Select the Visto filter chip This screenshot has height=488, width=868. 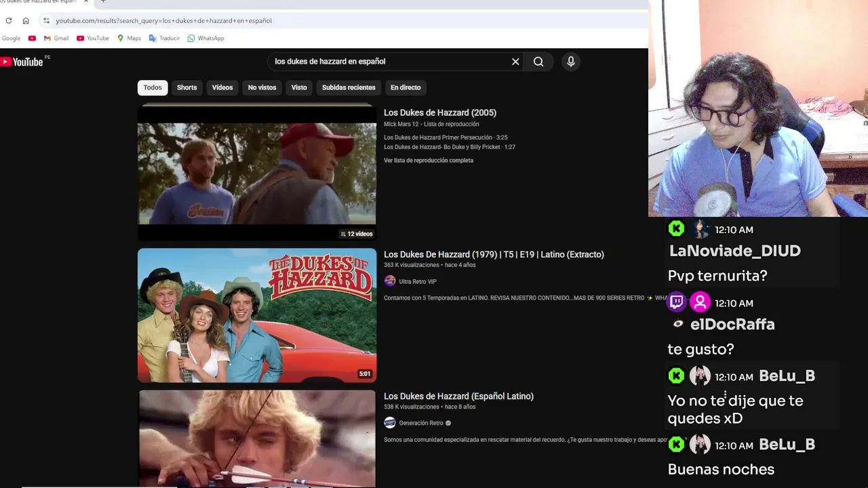click(x=299, y=87)
